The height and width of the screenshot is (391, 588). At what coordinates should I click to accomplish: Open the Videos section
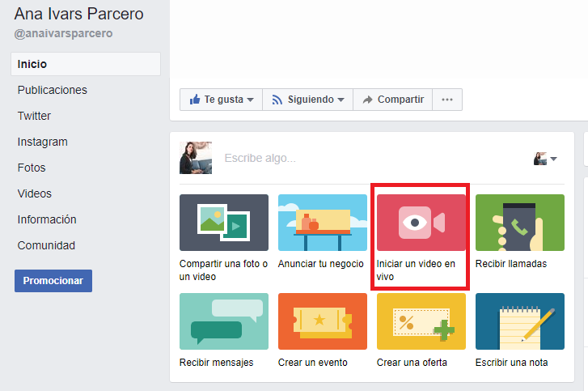[x=35, y=193]
